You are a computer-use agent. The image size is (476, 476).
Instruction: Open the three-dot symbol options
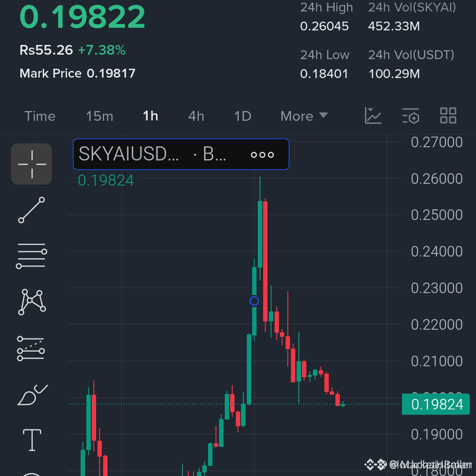[x=262, y=155]
